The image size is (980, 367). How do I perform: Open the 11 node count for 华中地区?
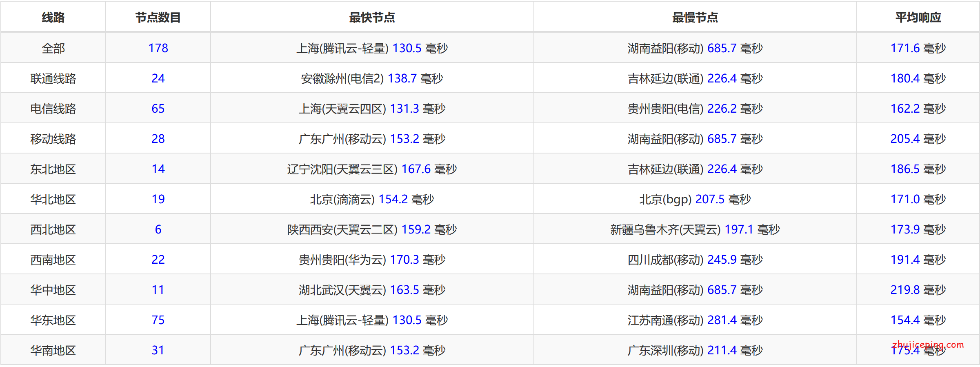[158, 290]
